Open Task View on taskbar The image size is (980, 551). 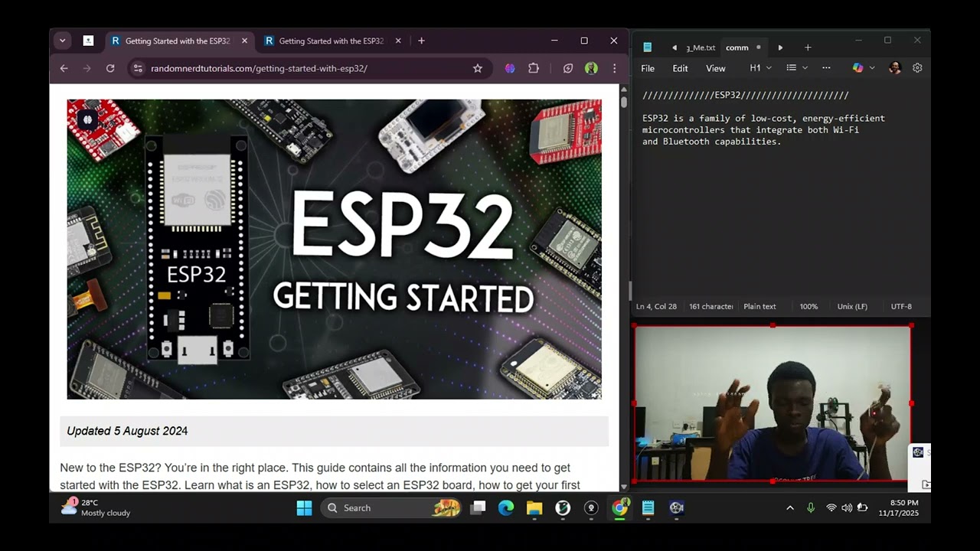point(479,508)
